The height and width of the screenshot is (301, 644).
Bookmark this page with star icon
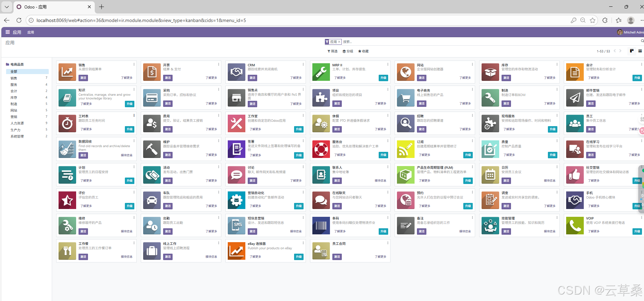[593, 20]
